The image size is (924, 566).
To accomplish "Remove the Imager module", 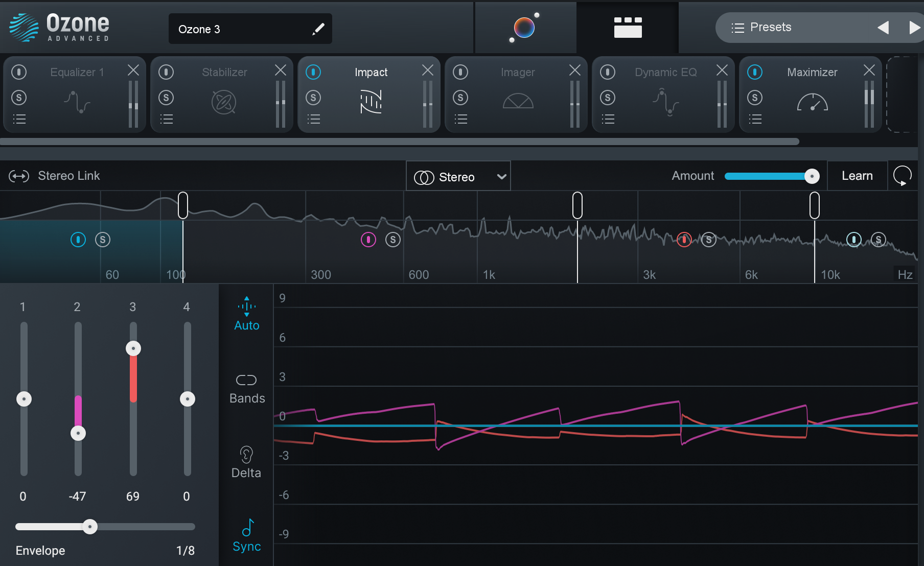I will tap(575, 70).
